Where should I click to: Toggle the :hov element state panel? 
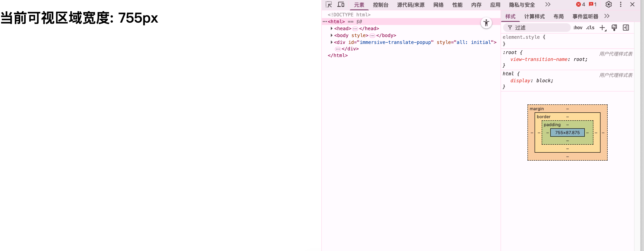coord(578,28)
